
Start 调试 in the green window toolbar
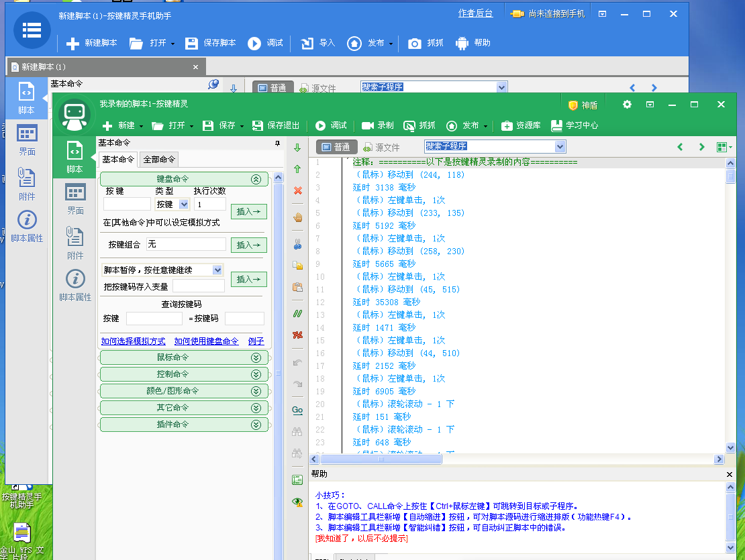point(331,125)
